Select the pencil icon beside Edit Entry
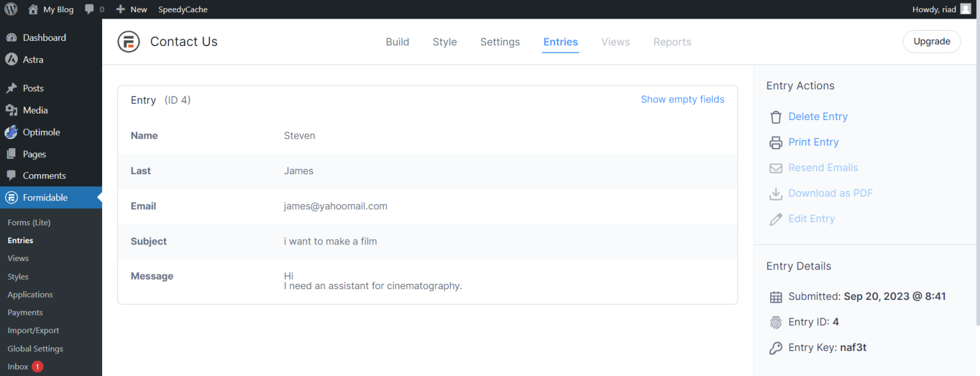Viewport: 980px width, 376px height. pos(776,218)
